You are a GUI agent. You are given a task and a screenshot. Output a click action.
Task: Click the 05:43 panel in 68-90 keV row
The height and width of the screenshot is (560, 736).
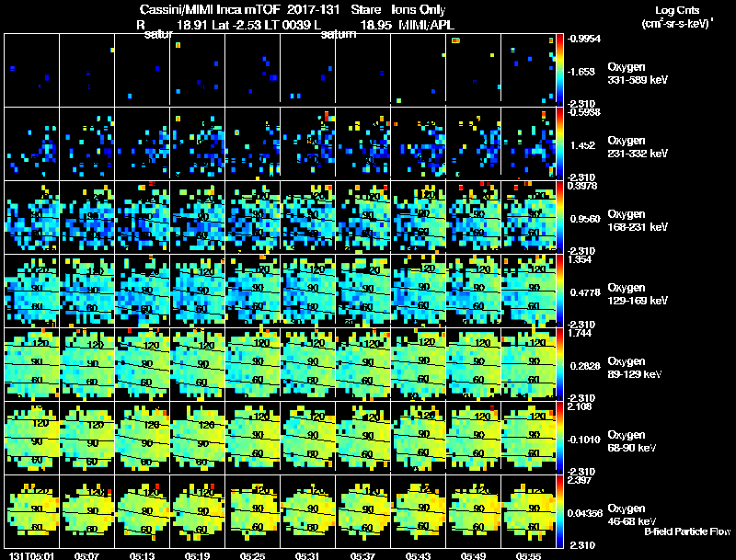(x=419, y=438)
